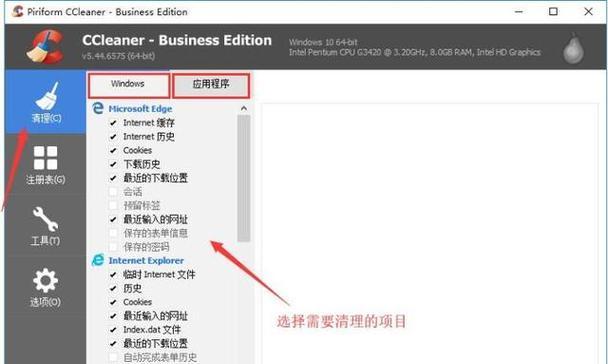Collapse the Internet Explorer group heading

(146, 260)
